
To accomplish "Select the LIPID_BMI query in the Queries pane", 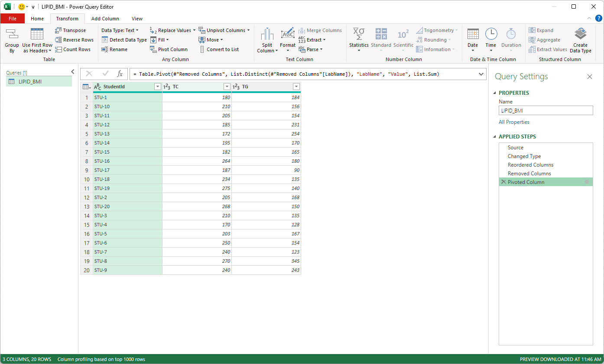I will coord(39,81).
